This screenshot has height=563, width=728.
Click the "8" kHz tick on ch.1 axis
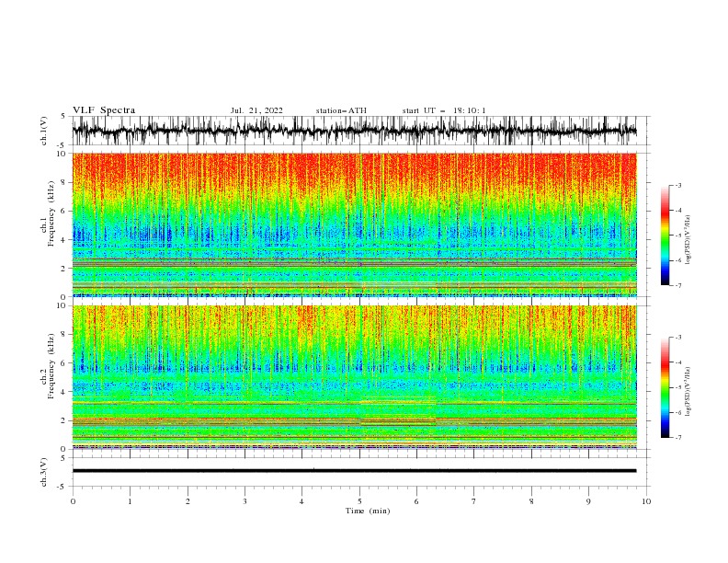tap(64, 182)
